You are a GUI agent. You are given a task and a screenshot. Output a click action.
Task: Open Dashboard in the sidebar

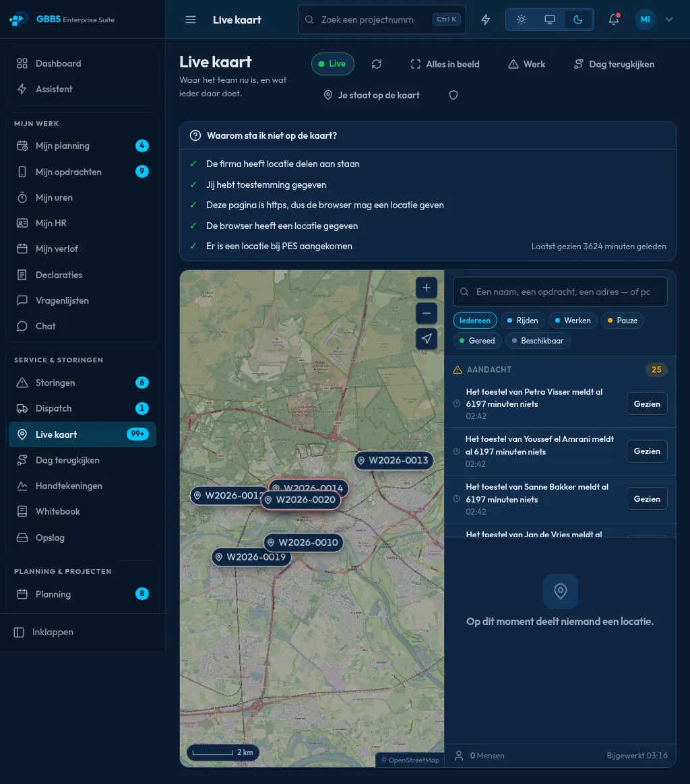coord(83,63)
